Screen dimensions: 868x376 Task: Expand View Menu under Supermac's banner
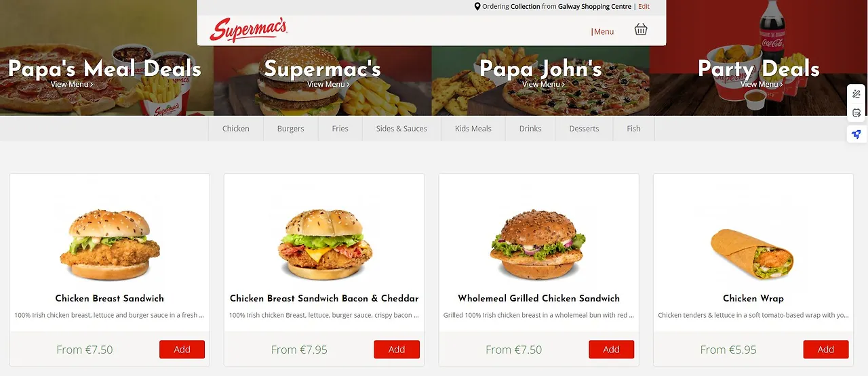(x=328, y=85)
